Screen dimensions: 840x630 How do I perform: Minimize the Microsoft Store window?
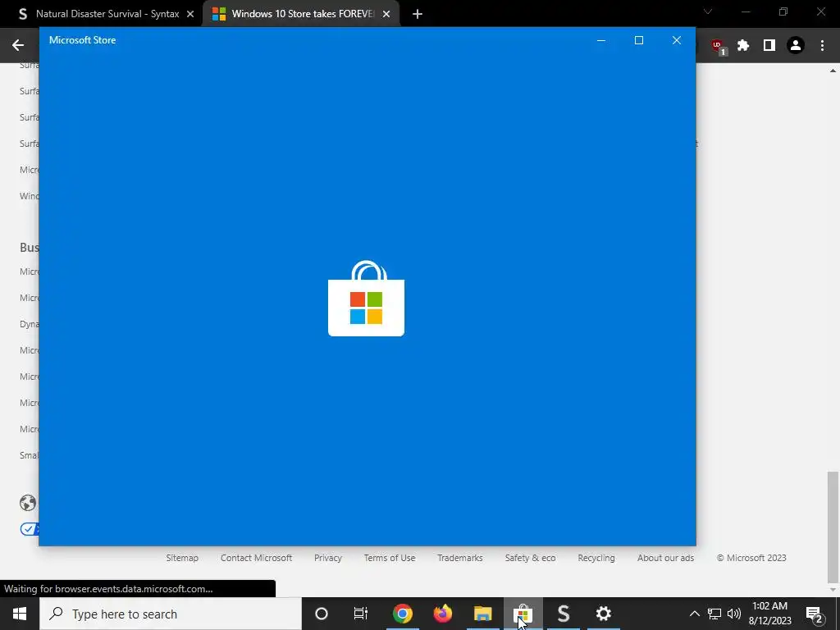point(601,40)
